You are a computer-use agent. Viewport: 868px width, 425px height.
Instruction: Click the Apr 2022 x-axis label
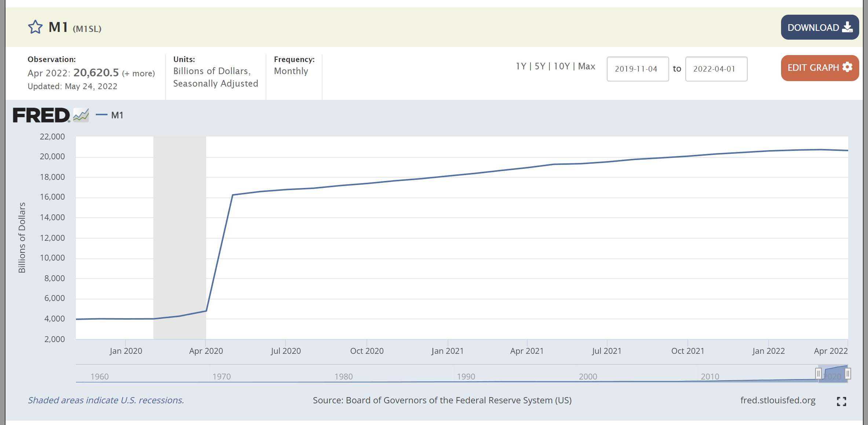(x=831, y=351)
